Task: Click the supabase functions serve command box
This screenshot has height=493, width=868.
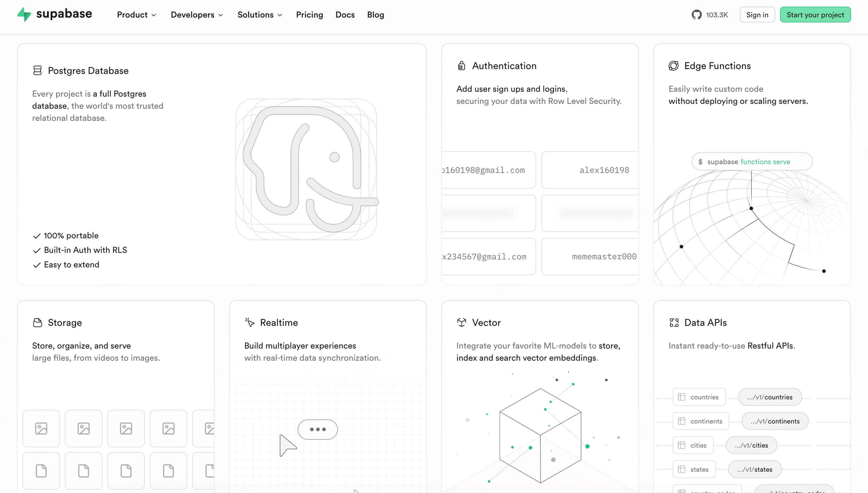Action: tap(752, 161)
